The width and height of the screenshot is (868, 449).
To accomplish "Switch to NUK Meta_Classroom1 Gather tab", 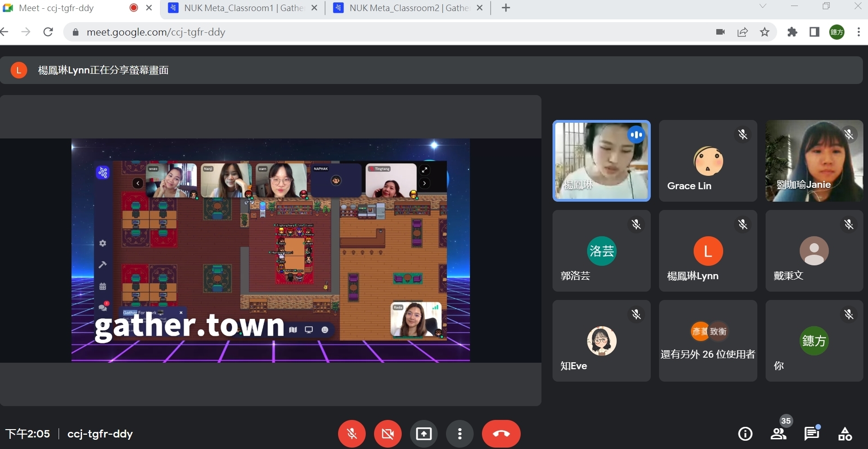I will [x=243, y=8].
